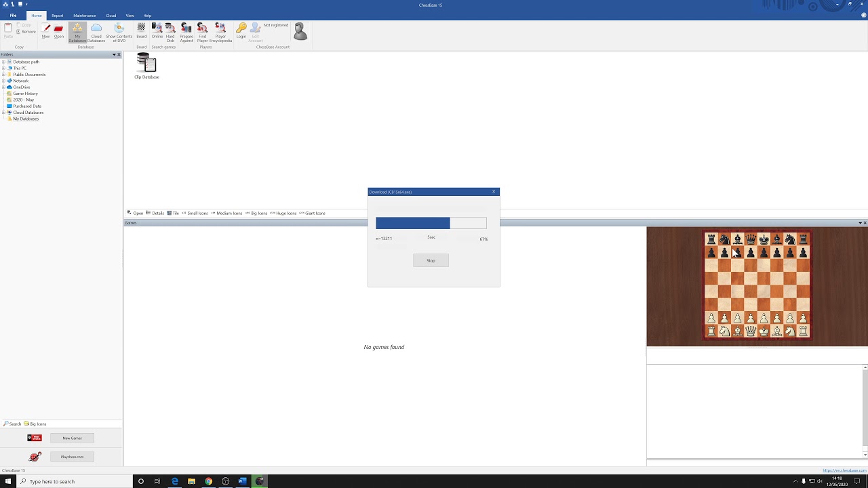The height and width of the screenshot is (488, 868).
Task: Select 2020 - May folder item
Action: (23, 100)
